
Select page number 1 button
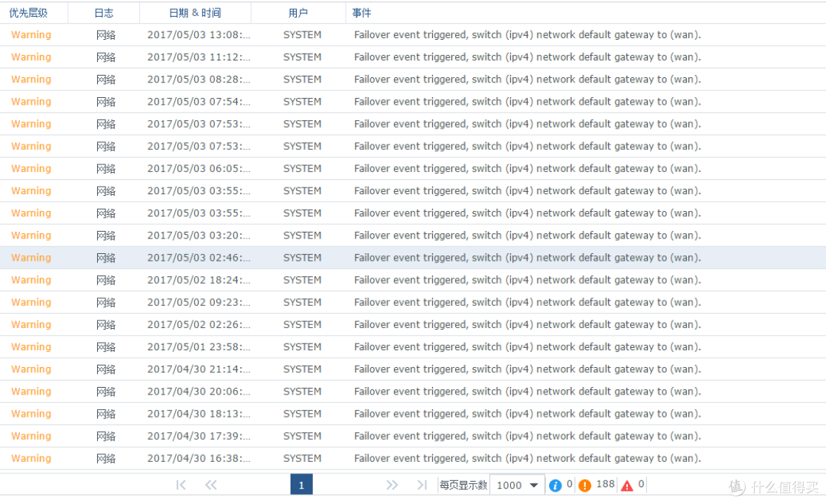tap(301, 485)
